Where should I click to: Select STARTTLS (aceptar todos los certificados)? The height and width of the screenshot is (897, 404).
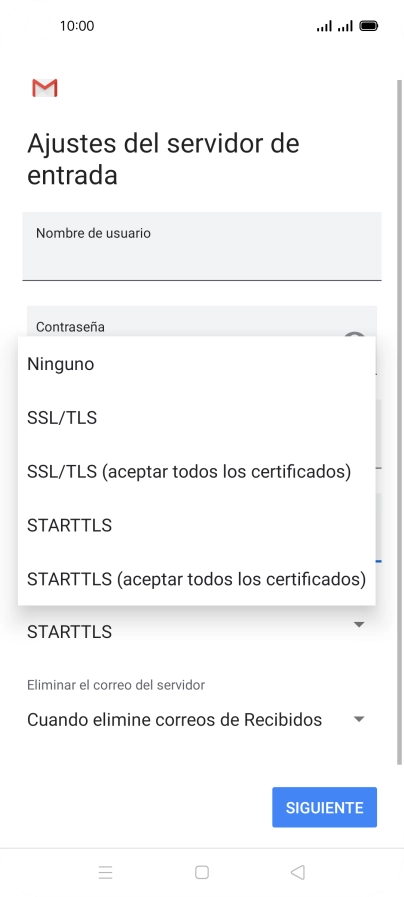[x=197, y=579]
